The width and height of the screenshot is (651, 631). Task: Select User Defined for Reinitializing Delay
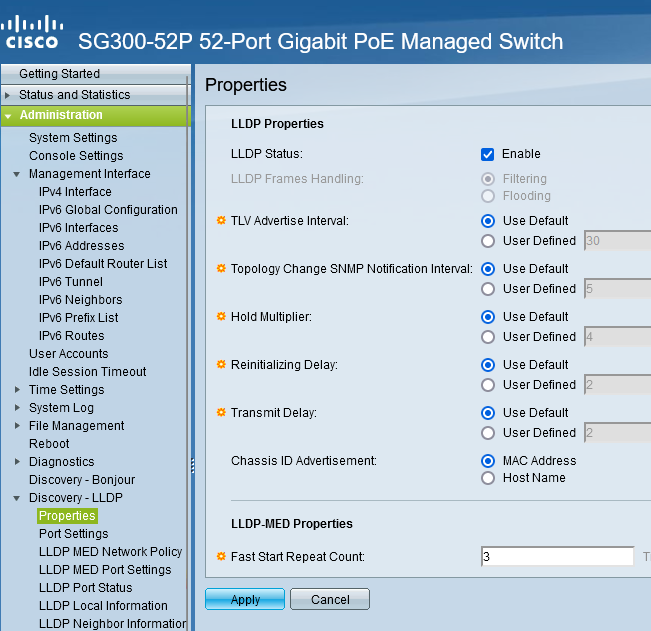click(488, 385)
